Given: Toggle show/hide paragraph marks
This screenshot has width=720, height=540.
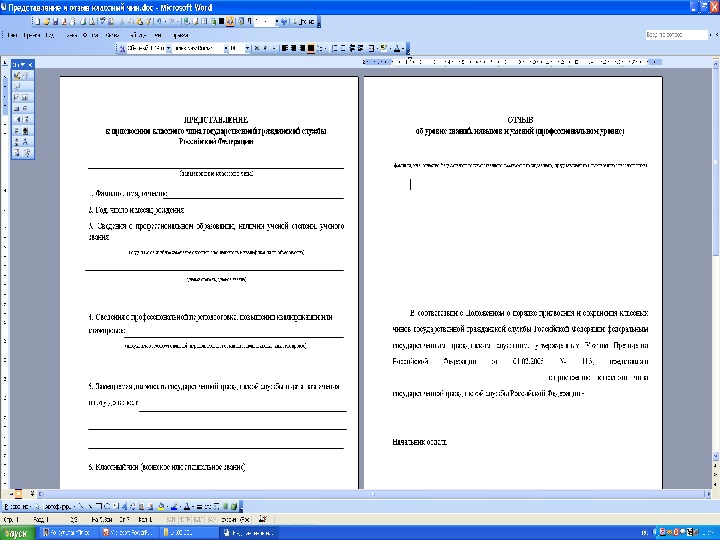Looking at the screenshot, I should pyautogui.click(x=249, y=22).
